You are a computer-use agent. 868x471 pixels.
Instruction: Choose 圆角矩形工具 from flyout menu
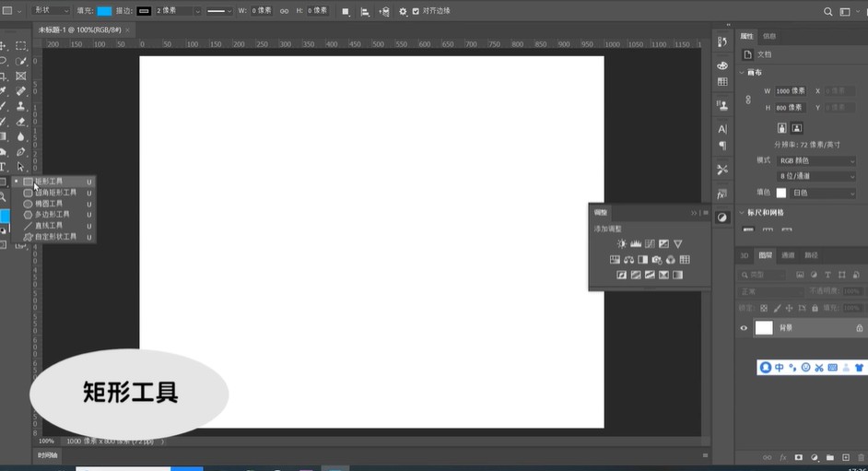pos(53,193)
